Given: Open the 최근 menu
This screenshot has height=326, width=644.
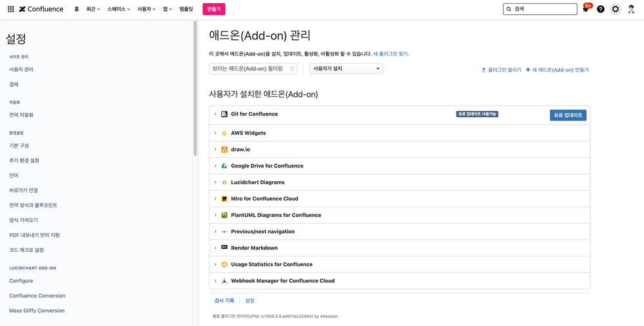Looking at the screenshot, I should coord(93,9).
